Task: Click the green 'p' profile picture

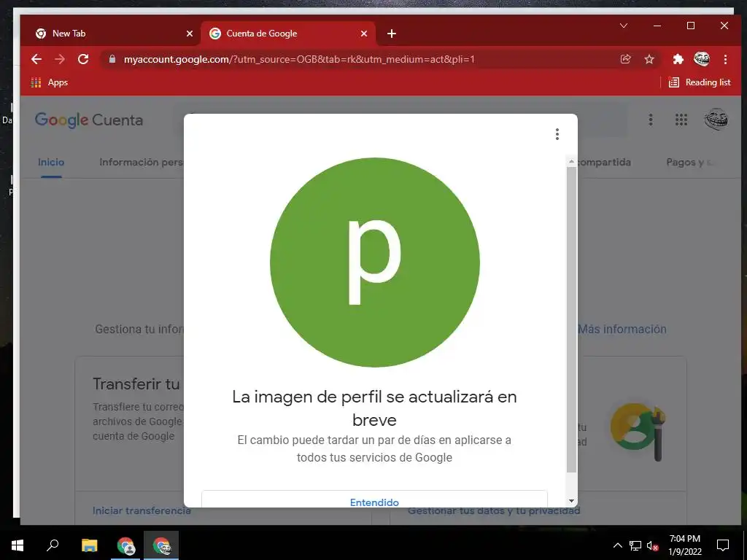Action: click(374, 262)
